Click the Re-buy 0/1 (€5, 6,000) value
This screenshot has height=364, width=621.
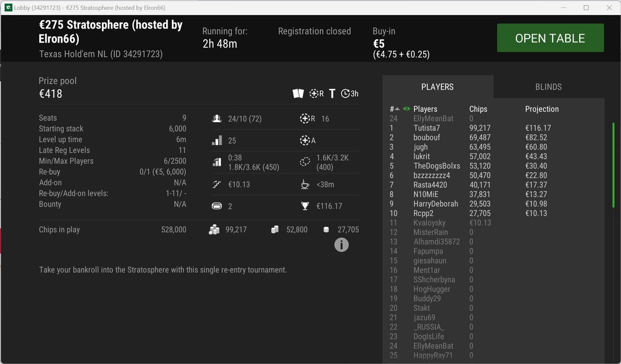(x=163, y=172)
